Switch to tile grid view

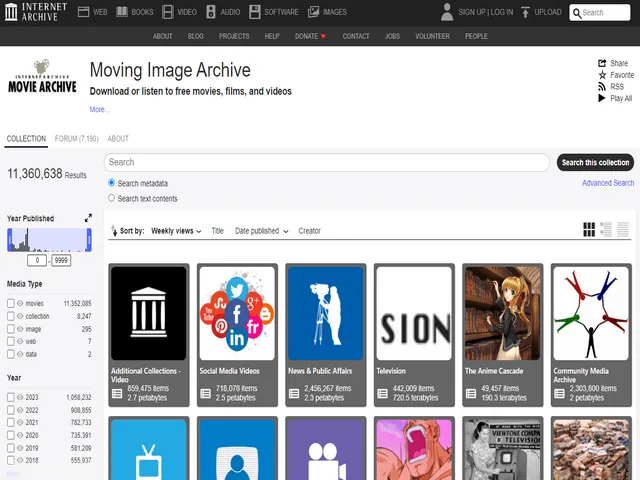coord(589,230)
